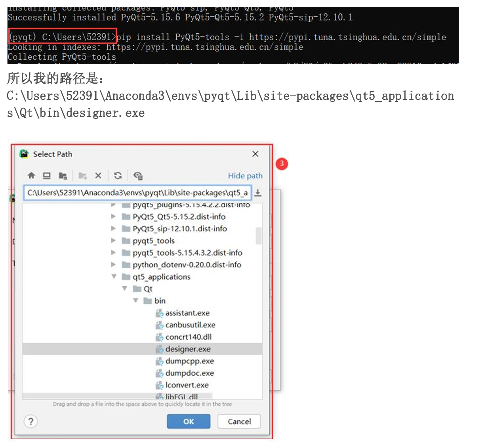This screenshot has width=488, height=448.
Task: Collapse the qt5_applications folder
Action: 114,276
